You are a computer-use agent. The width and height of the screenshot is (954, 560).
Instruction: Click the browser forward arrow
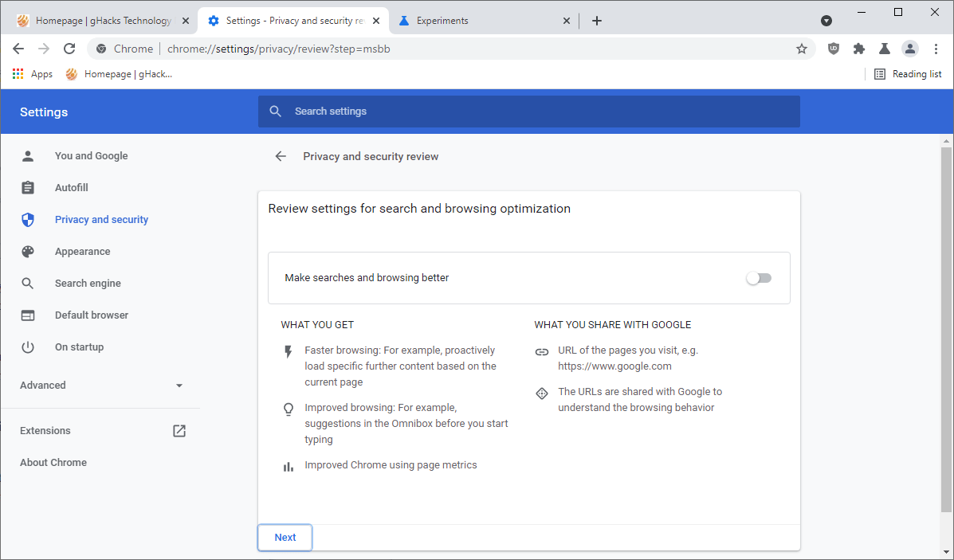(44, 49)
